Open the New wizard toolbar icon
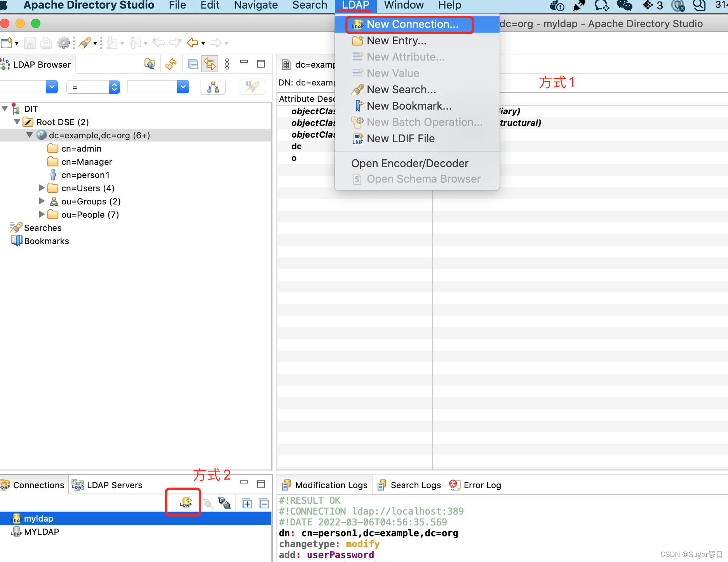The image size is (728, 562). point(7,43)
